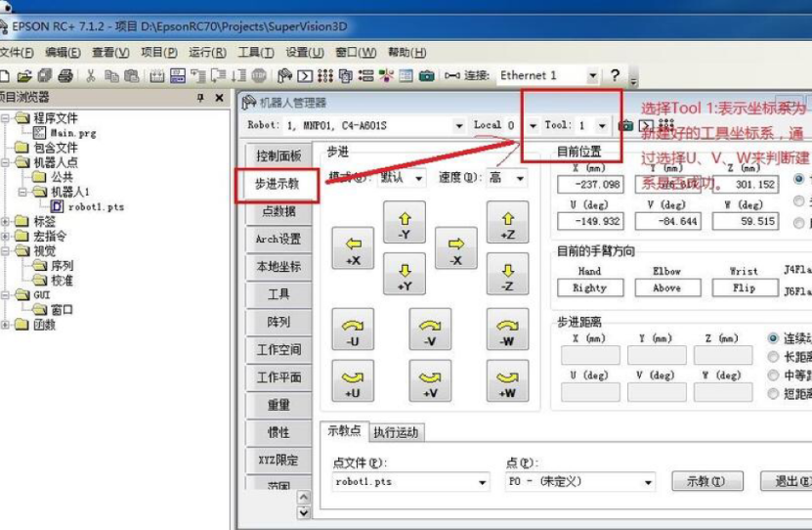
Task: Expand the 标签 tree node
Action: coord(5,221)
